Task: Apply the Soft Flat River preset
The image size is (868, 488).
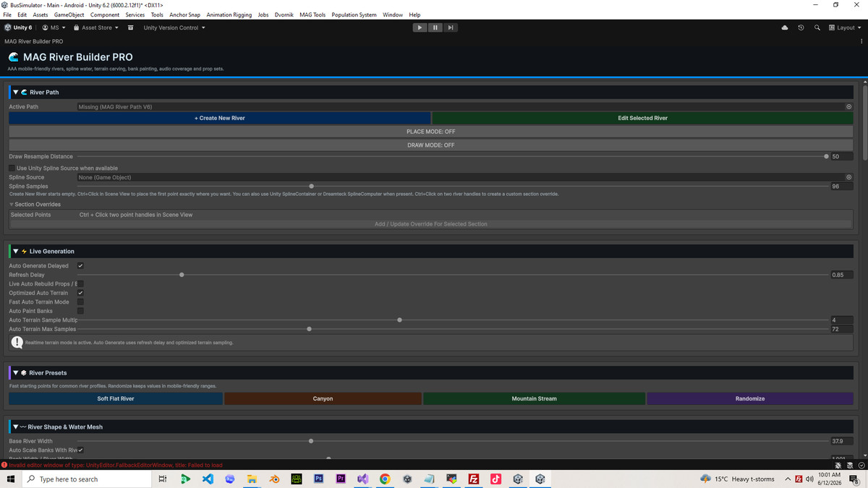Action: [116, 398]
